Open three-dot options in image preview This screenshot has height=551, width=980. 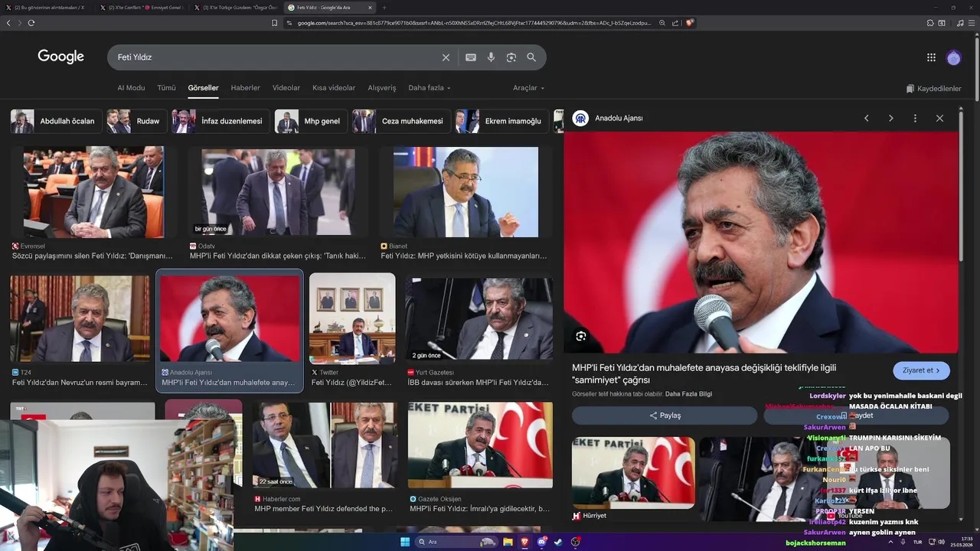(x=915, y=118)
